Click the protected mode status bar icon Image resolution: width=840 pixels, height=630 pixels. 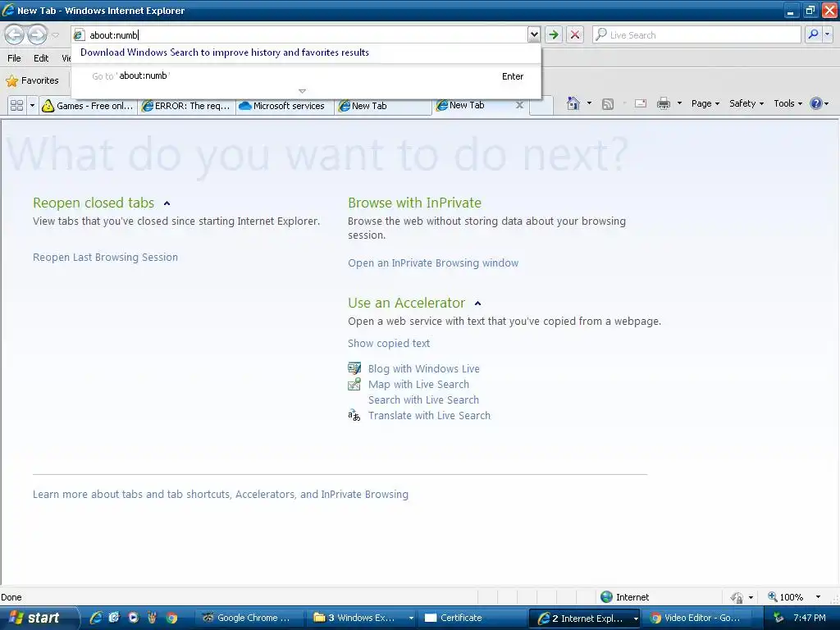(x=737, y=597)
